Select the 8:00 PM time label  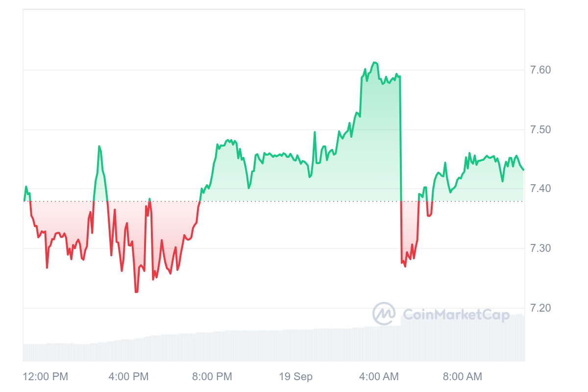212,377
